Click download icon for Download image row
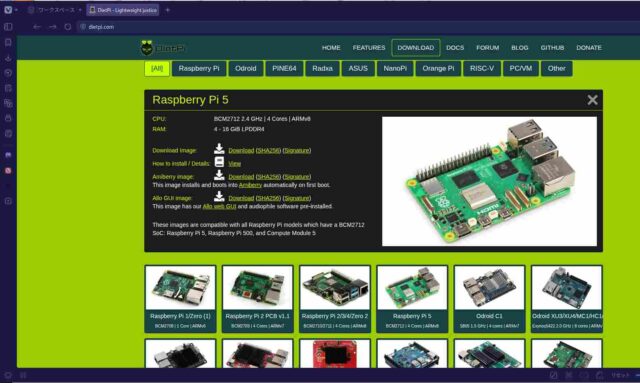640x383 pixels. pos(219,149)
